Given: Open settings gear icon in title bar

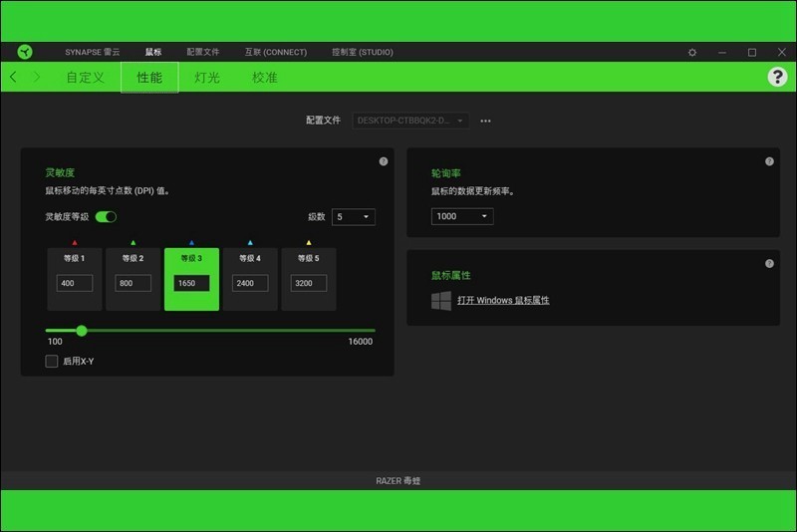Looking at the screenshot, I should [692, 53].
